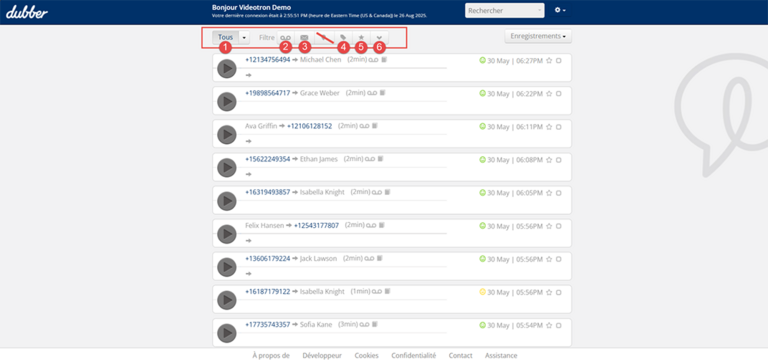Click phone number +12134756494
768x364 pixels.
tap(267, 60)
